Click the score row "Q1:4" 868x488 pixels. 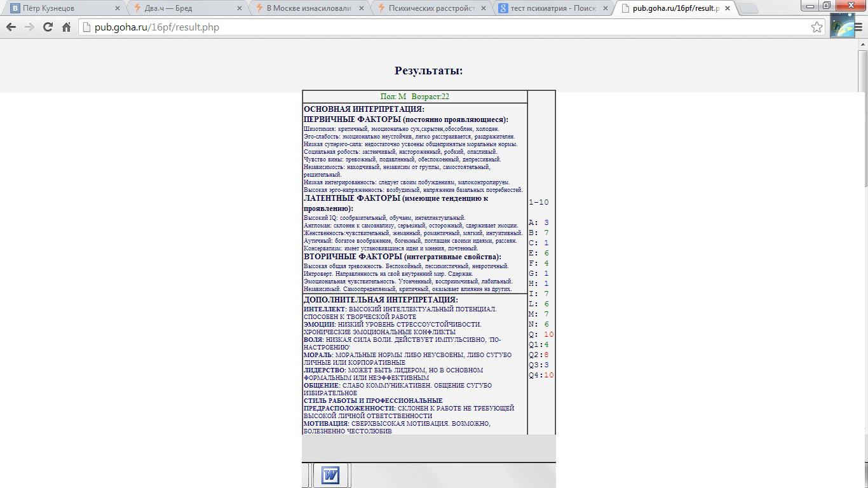(539, 345)
